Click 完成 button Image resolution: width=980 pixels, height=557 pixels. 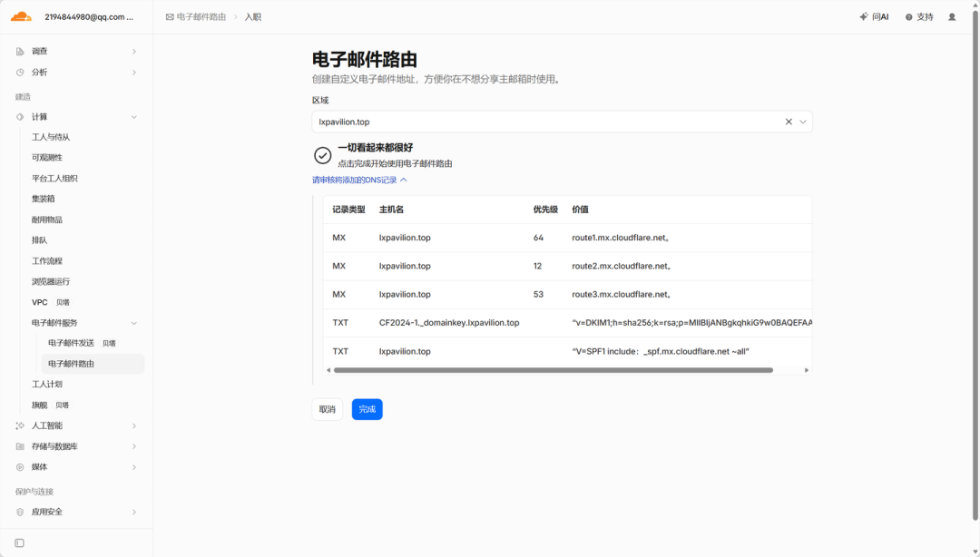(367, 409)
